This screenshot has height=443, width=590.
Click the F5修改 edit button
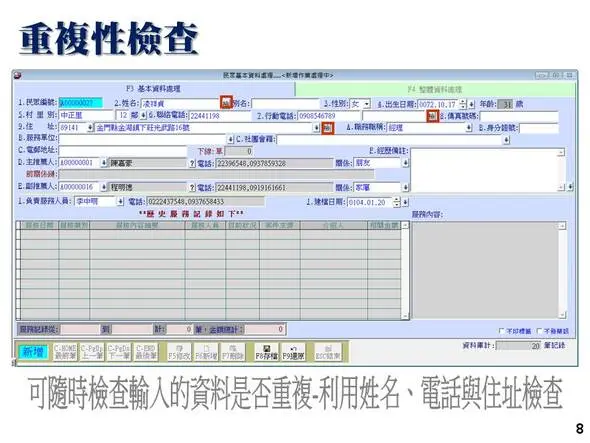pos(179,352)
